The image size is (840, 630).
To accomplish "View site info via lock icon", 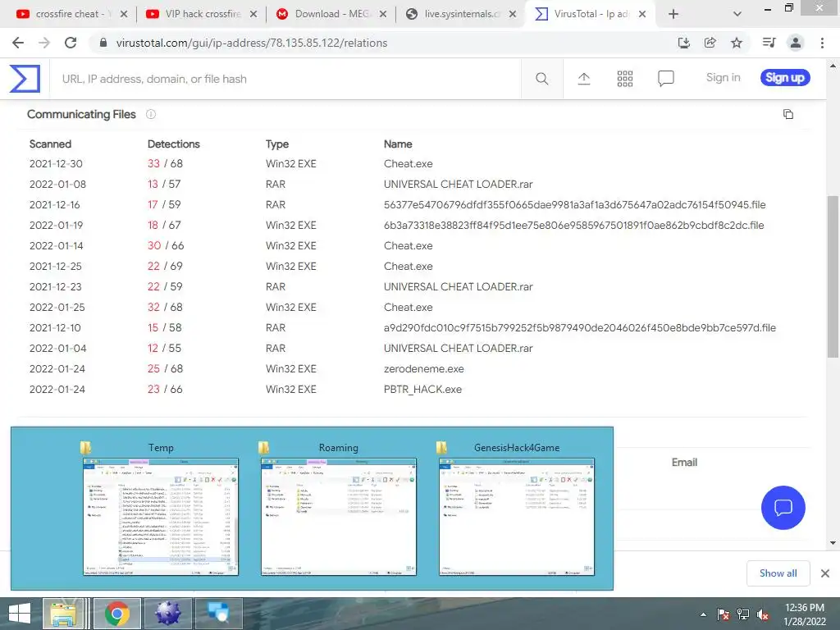I will [103, 43].
